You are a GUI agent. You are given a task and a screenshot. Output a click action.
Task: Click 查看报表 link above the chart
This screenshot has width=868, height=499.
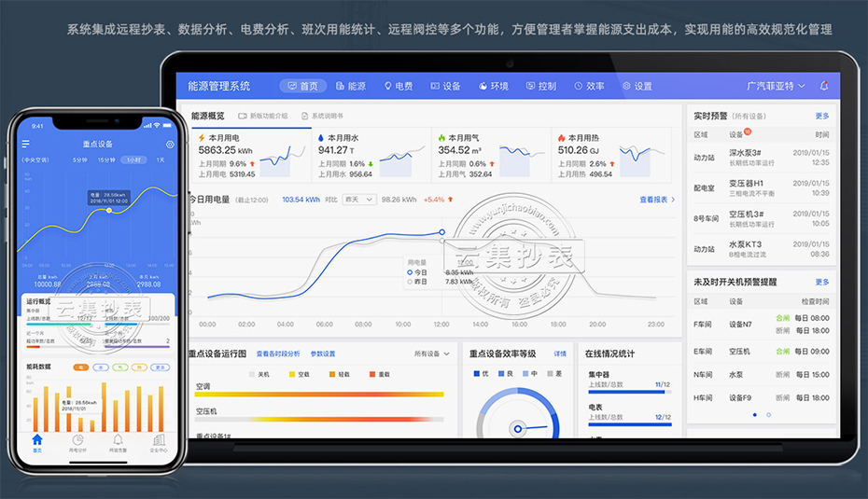pos(656,200)
